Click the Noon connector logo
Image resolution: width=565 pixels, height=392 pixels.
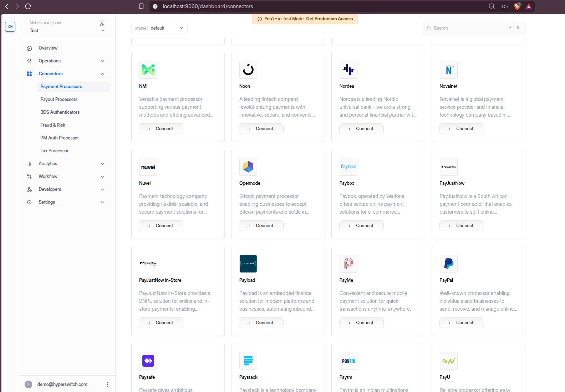pos(248,70)
